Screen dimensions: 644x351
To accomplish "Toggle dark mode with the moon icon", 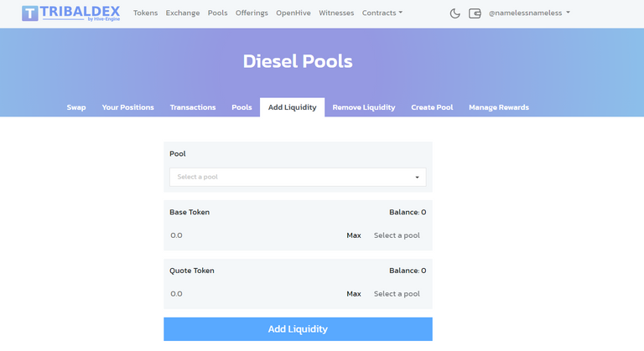I will coord(454,13).
